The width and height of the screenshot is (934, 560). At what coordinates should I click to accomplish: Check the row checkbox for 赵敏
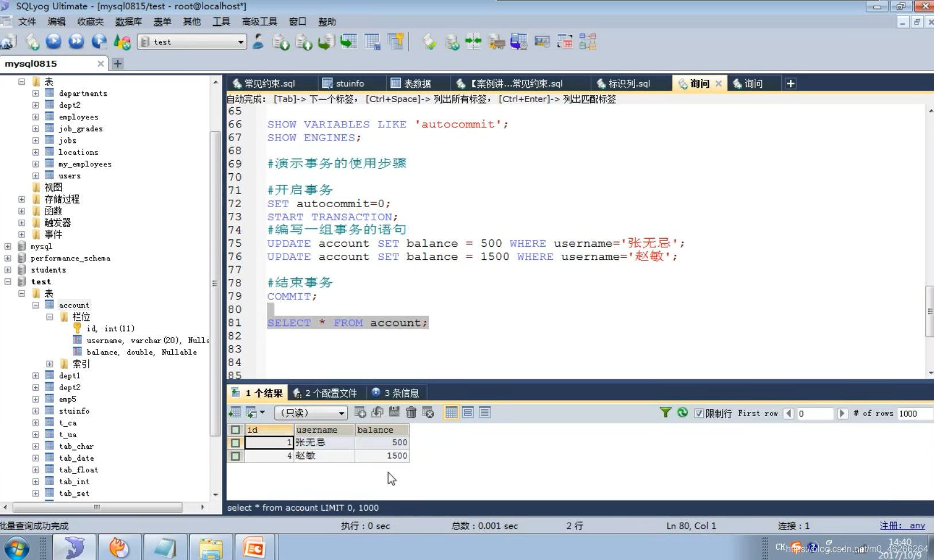[235, 456]
